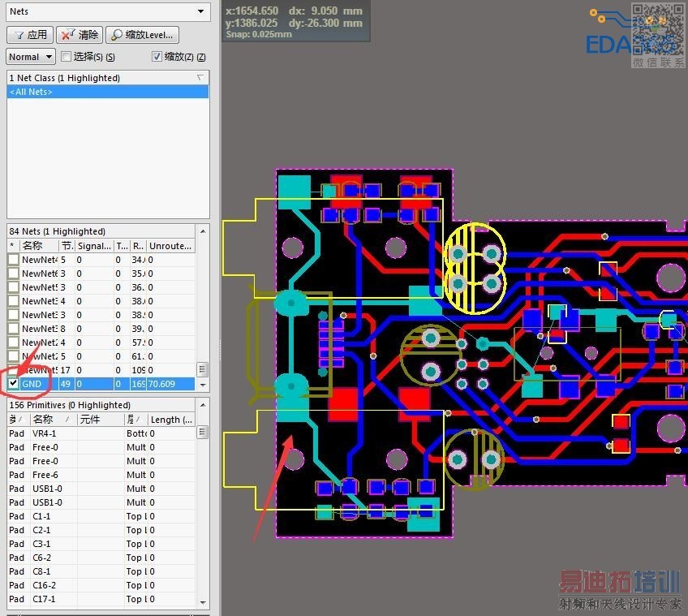
Task: Select the <All Nets> net class row
Action: [x=107, y=92]
